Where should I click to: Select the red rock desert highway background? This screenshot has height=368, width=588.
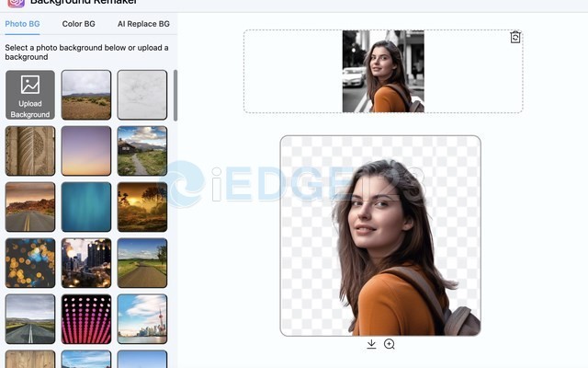point(30,207)
